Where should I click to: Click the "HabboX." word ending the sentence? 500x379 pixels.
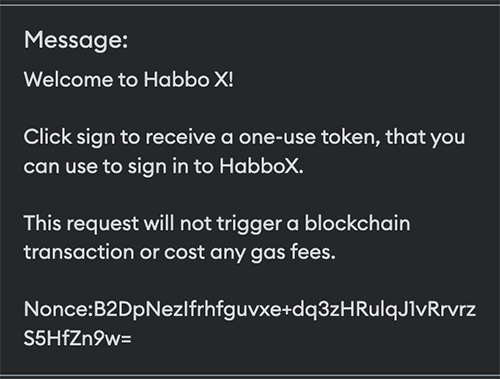point(261,166)
